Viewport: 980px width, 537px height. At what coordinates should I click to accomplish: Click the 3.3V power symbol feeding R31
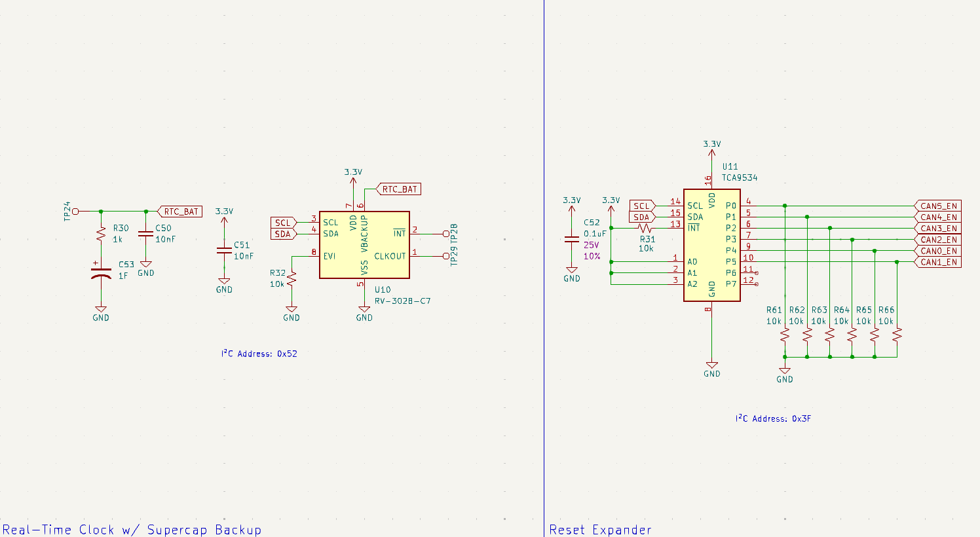point(611,205)
